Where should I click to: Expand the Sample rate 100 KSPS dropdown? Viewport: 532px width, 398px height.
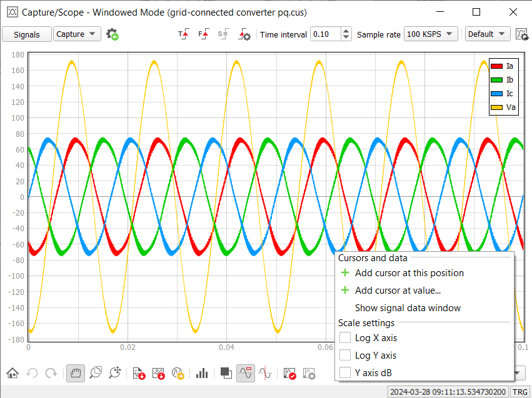(431, 34)
